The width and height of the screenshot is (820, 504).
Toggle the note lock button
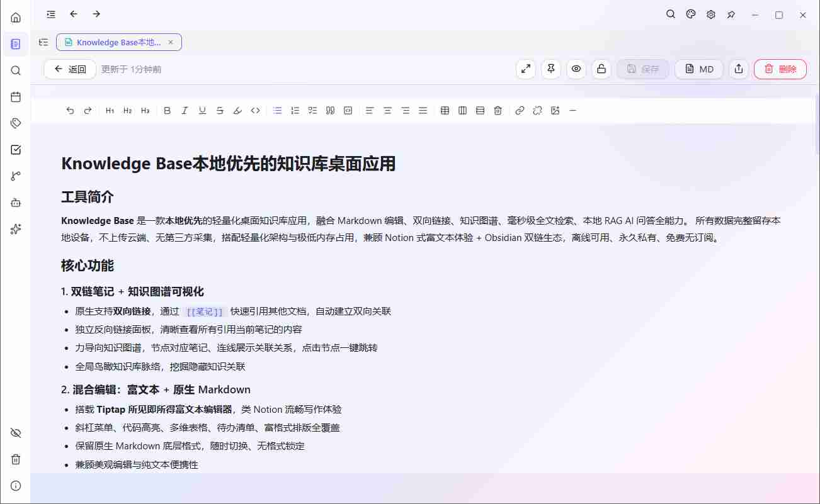coord(601,69)
